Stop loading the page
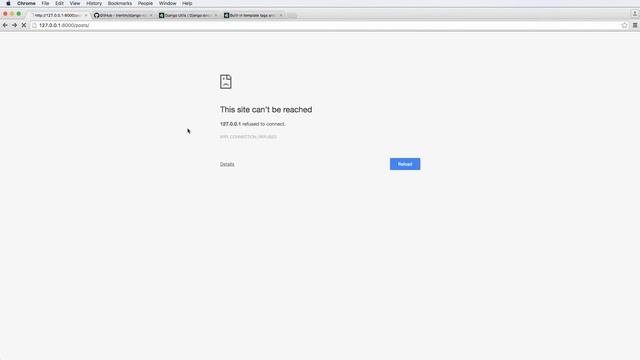The image size is (640, 360). click(24, 25)
